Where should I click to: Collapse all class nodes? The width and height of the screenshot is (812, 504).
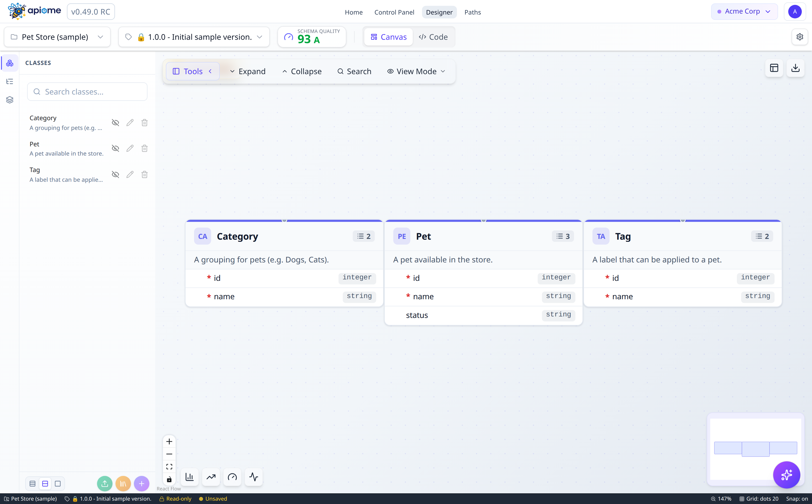pyautogui.click(x=302, y=71)
